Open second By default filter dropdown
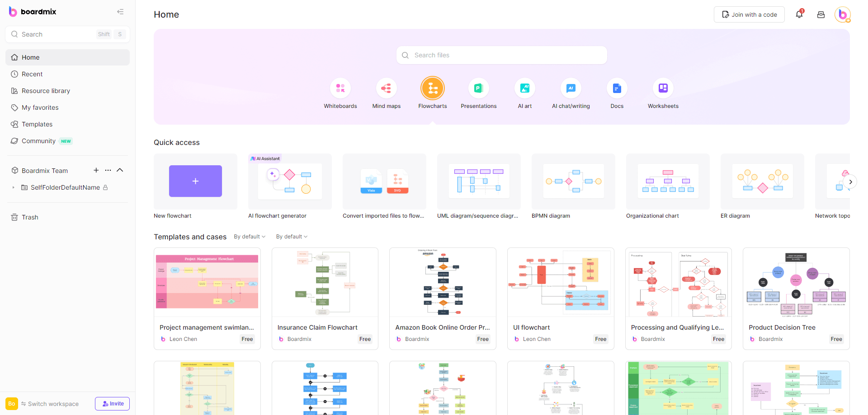The width and height of the screenshot is (868, 415). click(292, 237)
